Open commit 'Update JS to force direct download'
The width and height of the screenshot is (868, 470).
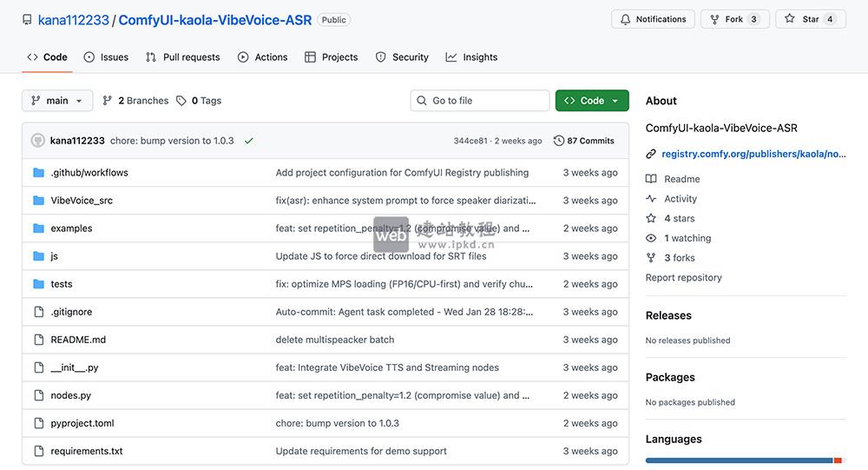pyautogui.click(x=381, y=256)
